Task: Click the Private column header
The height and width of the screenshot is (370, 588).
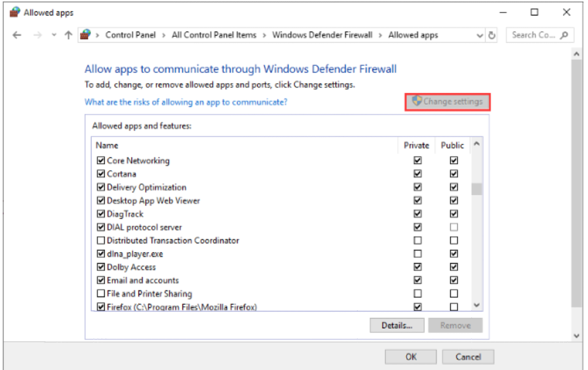Action: [x=416, y=146]
